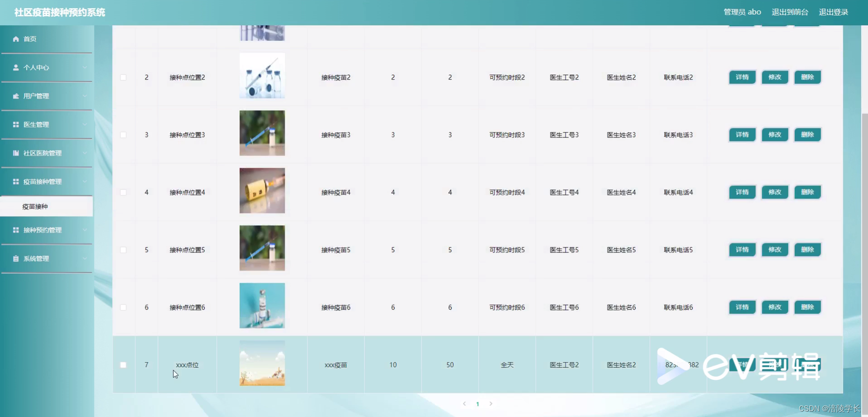Viewport: 868px width, 417px height.
Task: Open 社区医院管理 via its sidebar icon
Action: pyautogui.click(x=15, y=153)
